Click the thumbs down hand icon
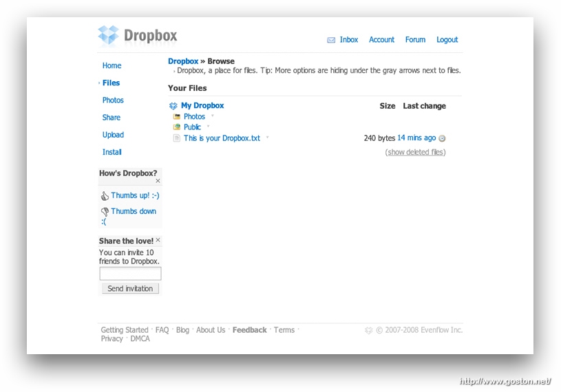The image size is (561, 392). pyautogui.click(x=105, y=212)
